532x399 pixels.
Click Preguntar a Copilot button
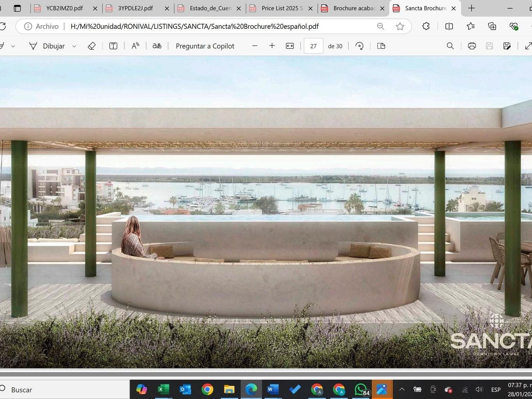(205, 46)
